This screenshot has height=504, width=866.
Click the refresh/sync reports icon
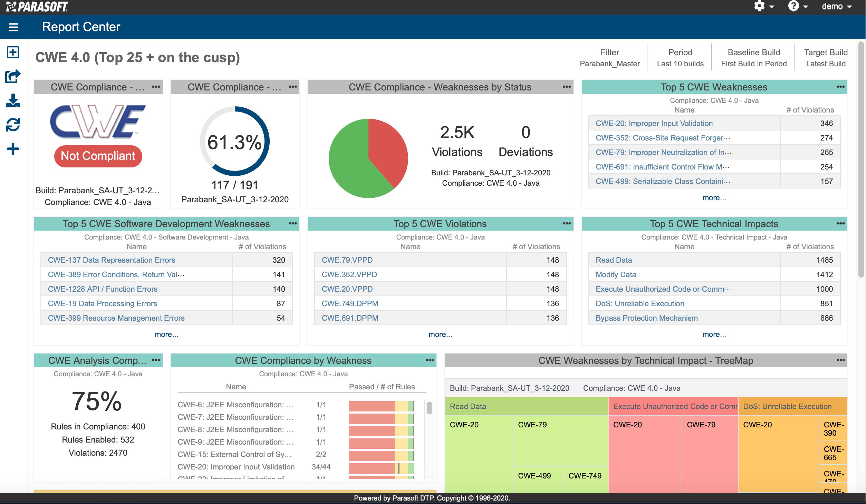click(13, 125)
